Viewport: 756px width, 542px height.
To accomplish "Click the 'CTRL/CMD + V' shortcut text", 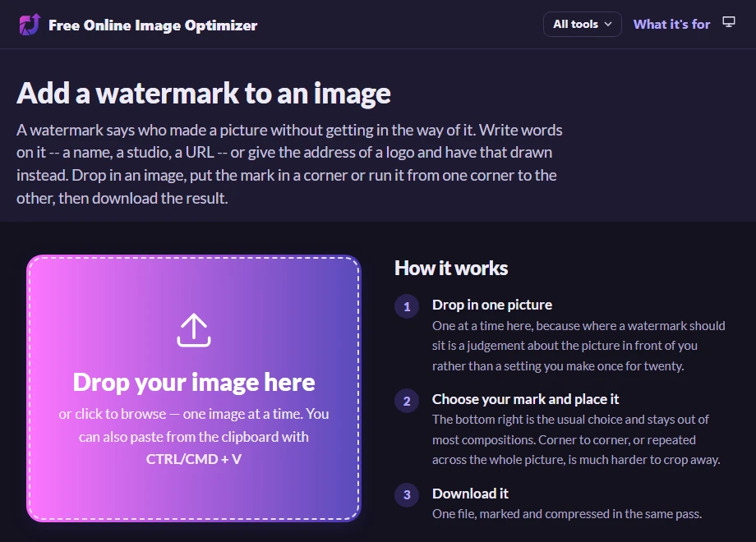I will point(194,459).
